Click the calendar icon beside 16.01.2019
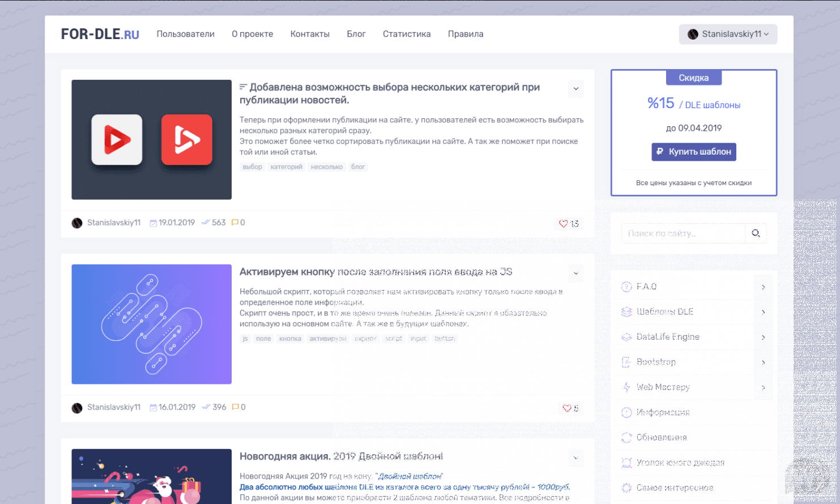Screen dimensions: 840x504 153,408
